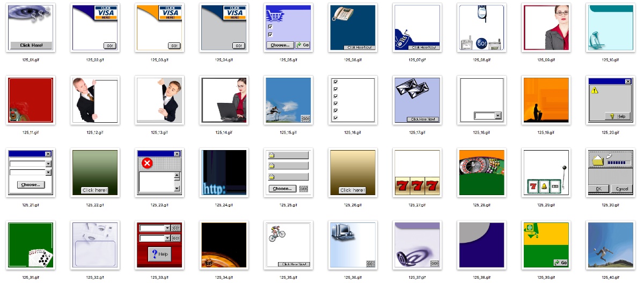Screen dimensions: 644x283
Task: Toggle the bottom checkbox in 125_16
Action: pyautogui.click(x=335, y=118)
